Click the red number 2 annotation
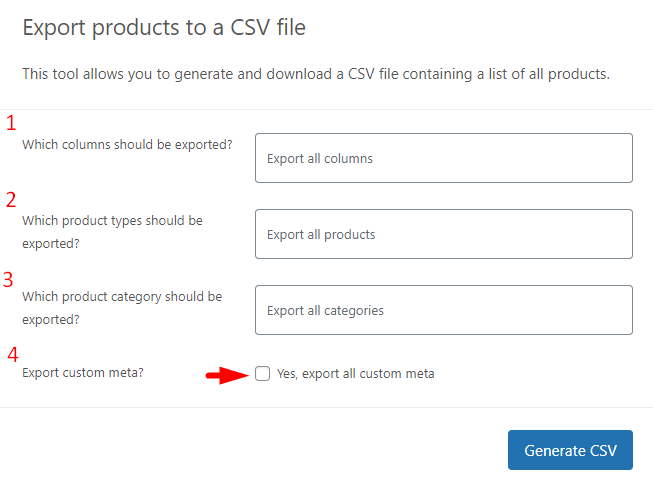The height and width of the screenshot is (487, 653). [11, 199]
